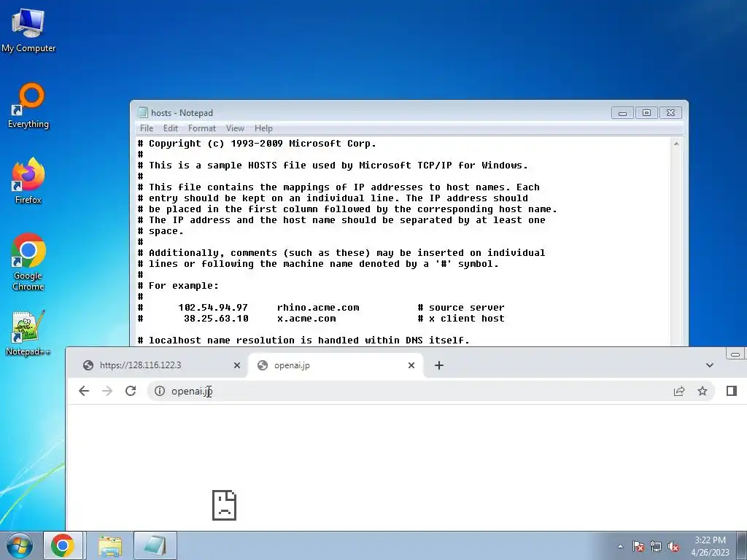Open My Computer desktop icon
This screenshot has width=747, height=560.
[x=28, y=29]
